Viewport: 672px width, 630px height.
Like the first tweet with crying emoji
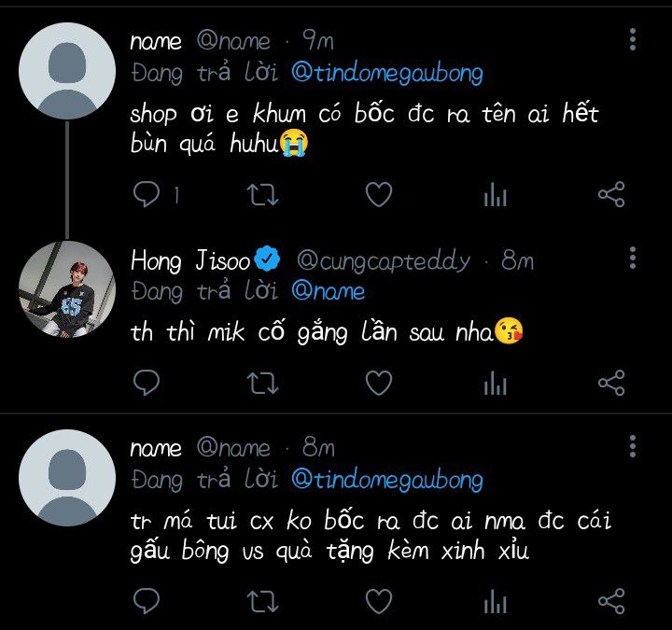[x=379, y=194]
